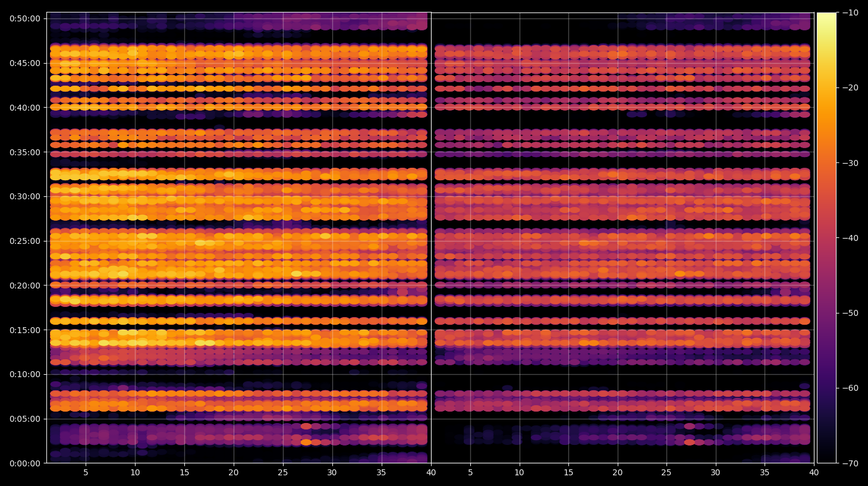Click the colorbar label -20
868x486 pixels.
coord(850,87)
